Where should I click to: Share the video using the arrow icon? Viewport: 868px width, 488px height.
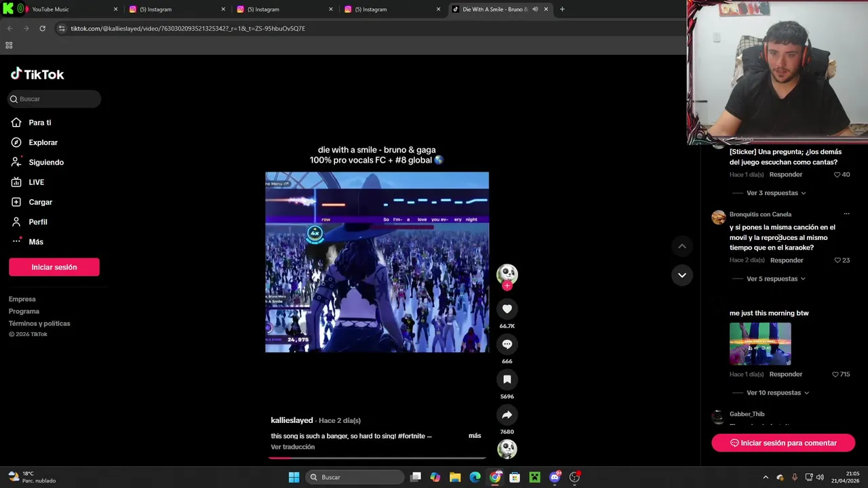click(507, 415)
